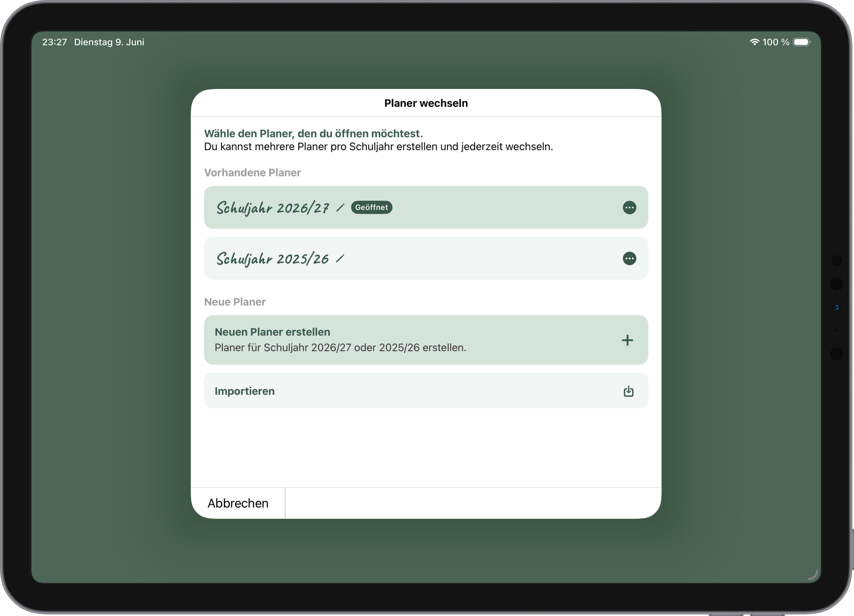Click the import download icon
Screen dimensions: 854x616
628,391
